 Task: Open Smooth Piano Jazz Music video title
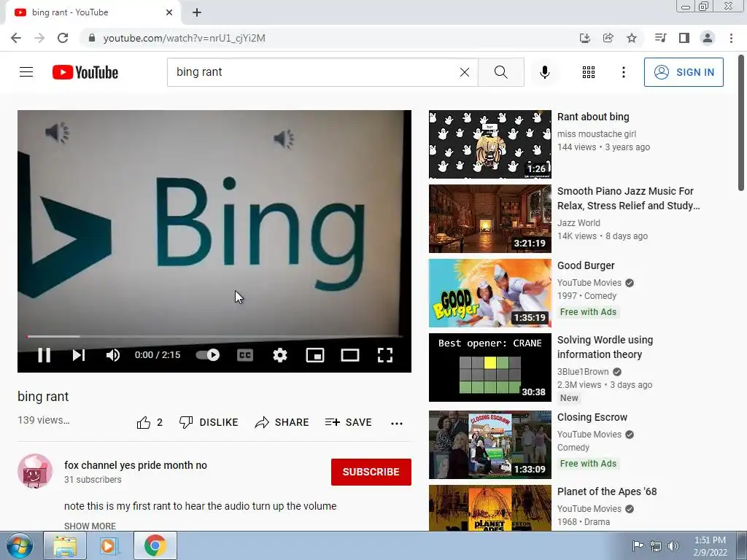point(628,198)
